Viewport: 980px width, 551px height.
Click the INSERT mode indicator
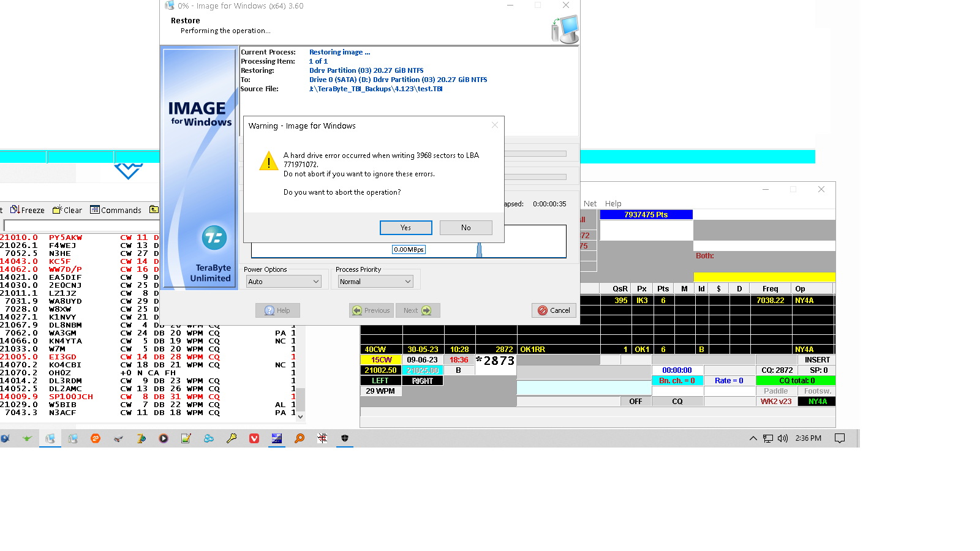point(817,360)
